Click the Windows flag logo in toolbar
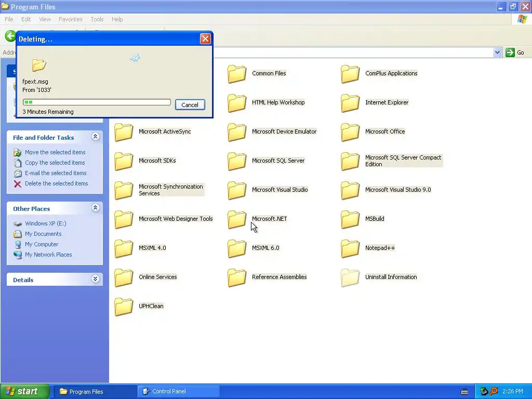Screen dimensions: 532x399 [522, 19]
